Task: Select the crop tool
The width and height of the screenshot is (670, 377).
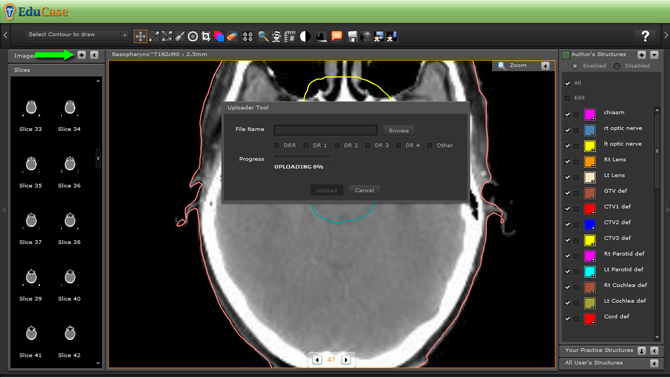Action: coord(206,36)
